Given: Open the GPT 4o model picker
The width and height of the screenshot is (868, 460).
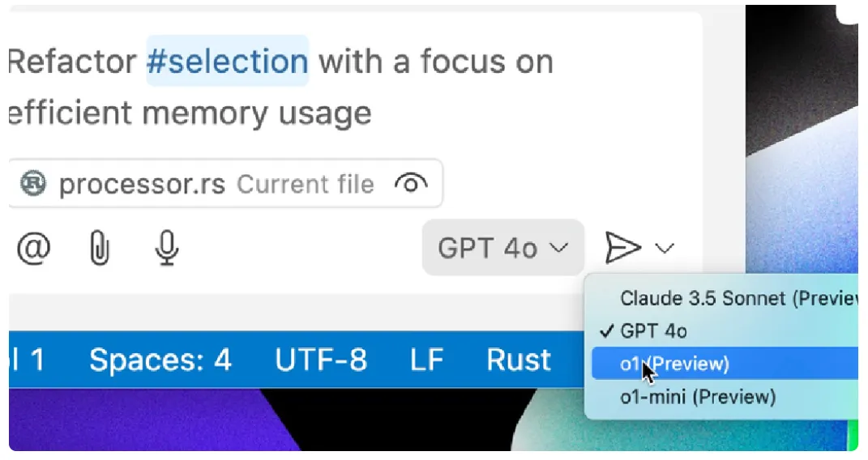Looking at the screenshot, I should tap(502, 248).
